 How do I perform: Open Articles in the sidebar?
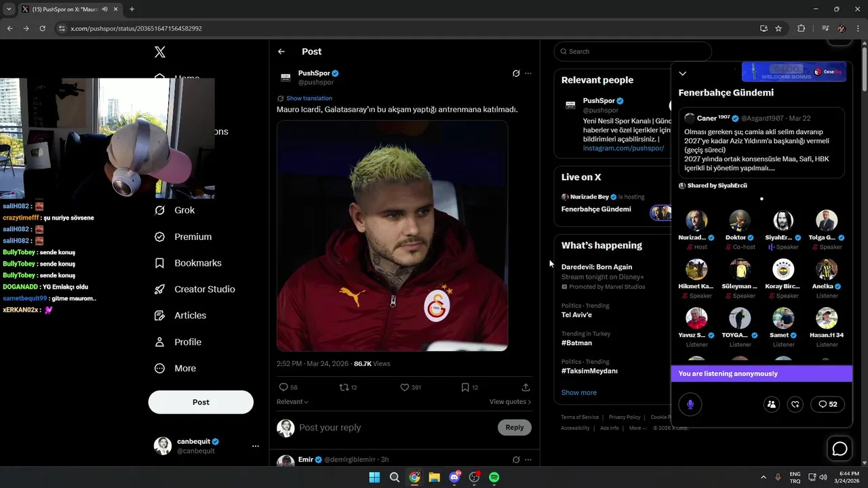click(x=180, y=315)
